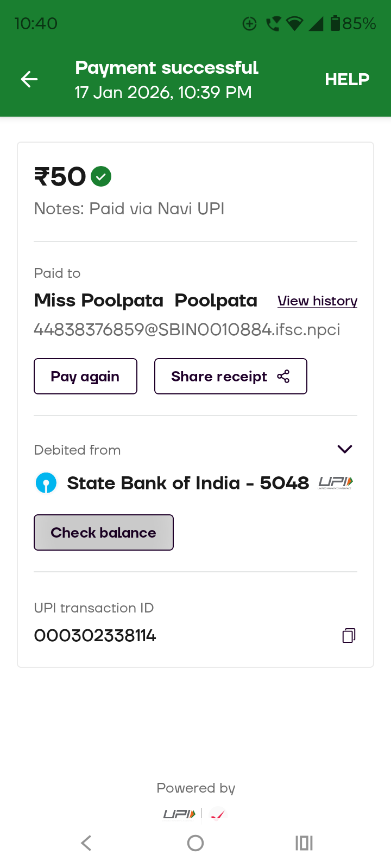Viewport: 391px width, 868px height.
Task: Open HELP in the top bar
Action: click(x=347, y=79)
